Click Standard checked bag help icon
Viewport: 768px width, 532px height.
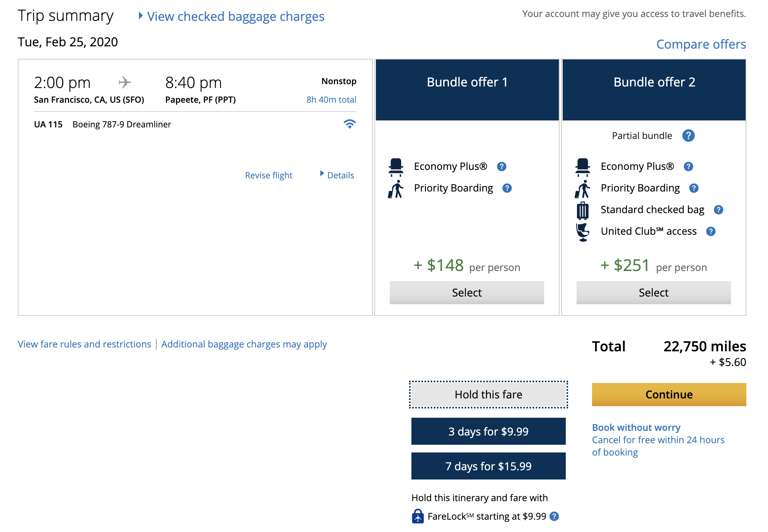[x=719, y=210]
